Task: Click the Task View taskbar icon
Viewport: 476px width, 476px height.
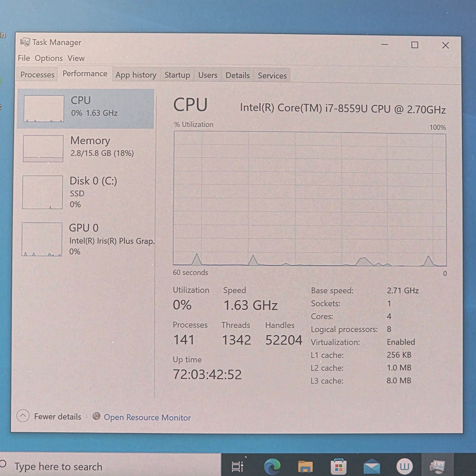Action: pyautogui.click(x=237, y=466)
